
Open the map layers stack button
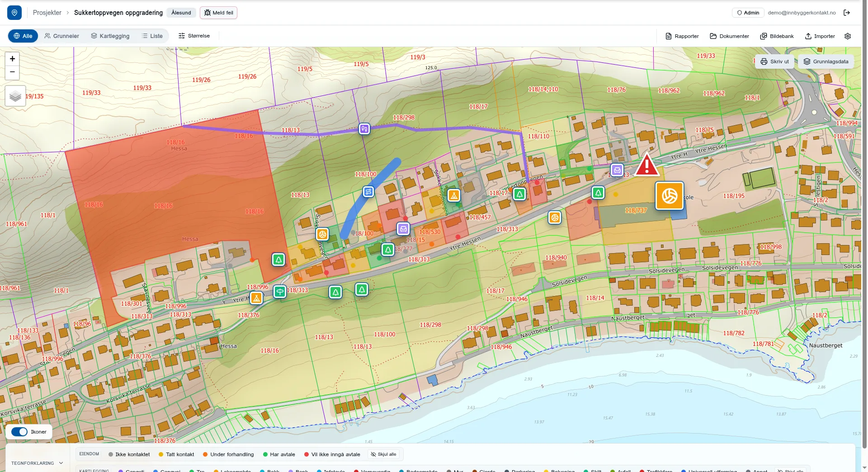pyautogui.click(x=15, y=96)
